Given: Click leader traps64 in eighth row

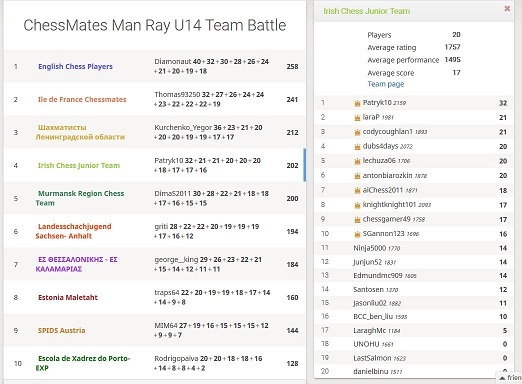Looking at the screenshot, I should [167, 292].
